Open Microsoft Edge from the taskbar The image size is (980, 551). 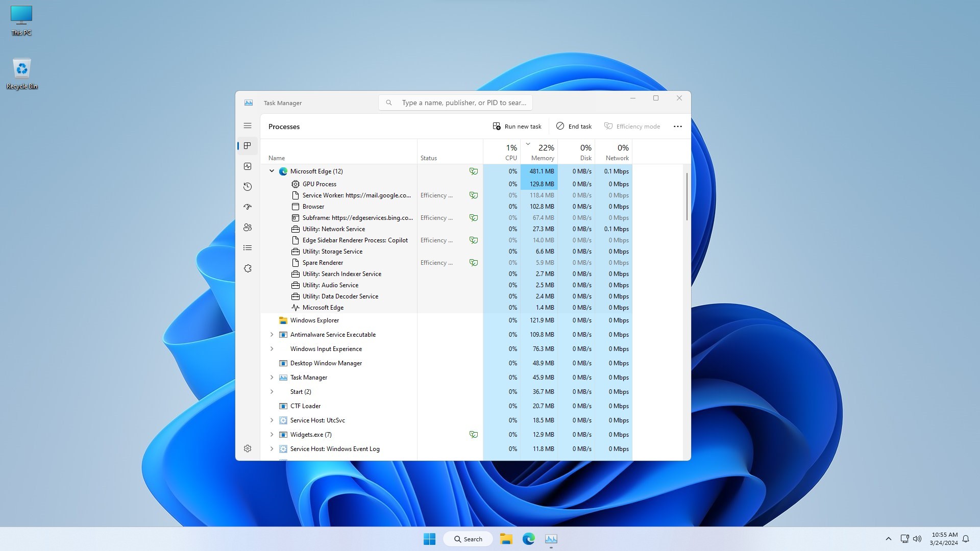529,538
